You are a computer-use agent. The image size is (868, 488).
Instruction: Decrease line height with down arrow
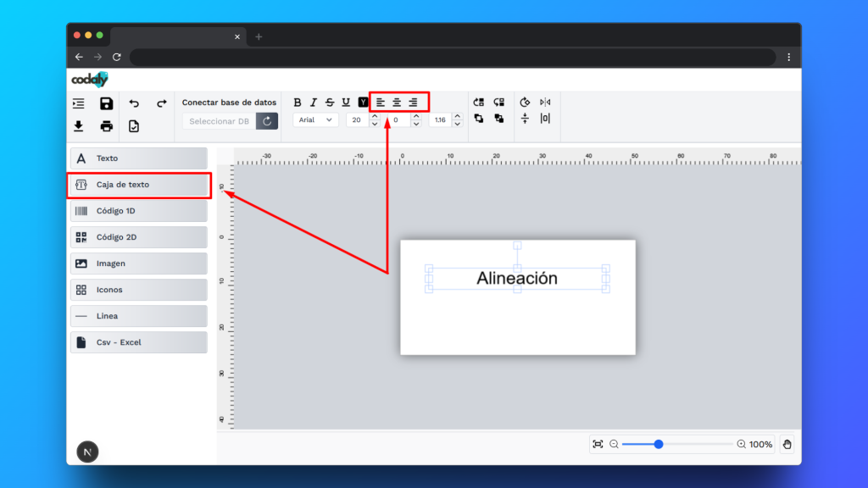point(457,124)
